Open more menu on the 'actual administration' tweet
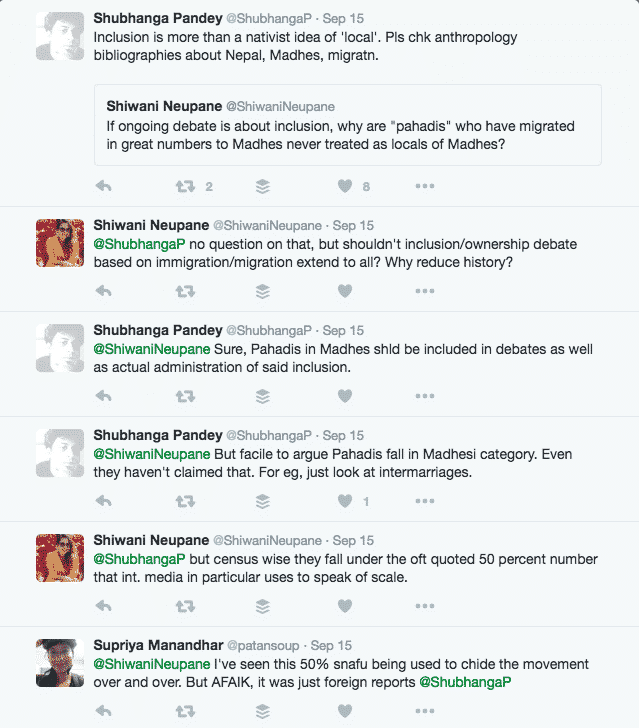The image size is (639, 728). (424, 396)
